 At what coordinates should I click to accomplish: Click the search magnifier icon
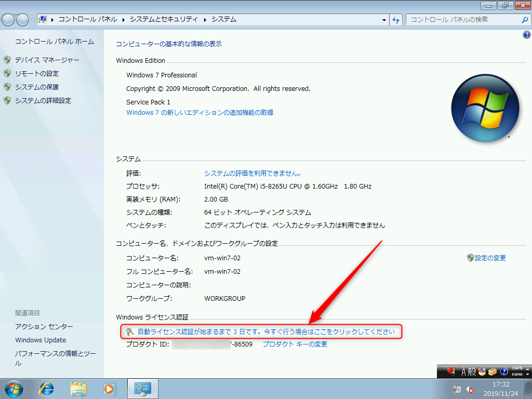525,20
